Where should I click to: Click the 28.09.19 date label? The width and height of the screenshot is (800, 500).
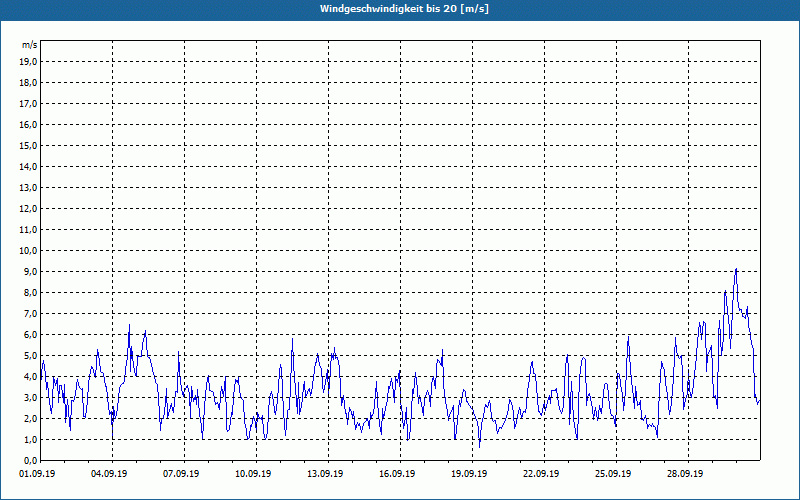[x=685, y=474]
